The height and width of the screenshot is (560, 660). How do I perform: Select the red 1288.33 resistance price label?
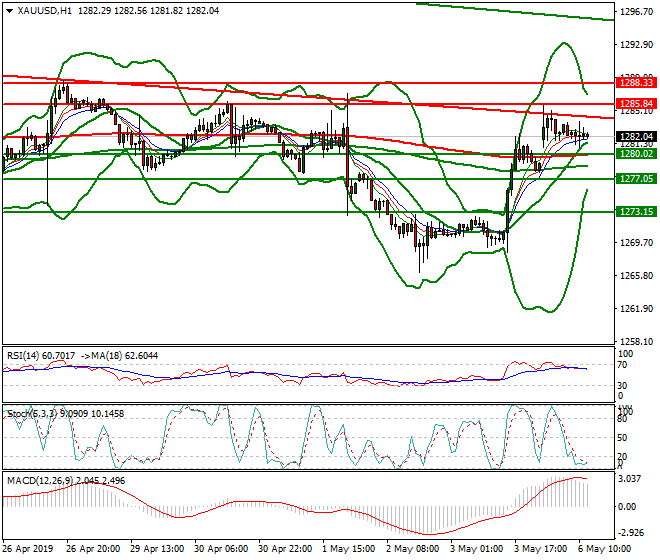tap(636, 83)
